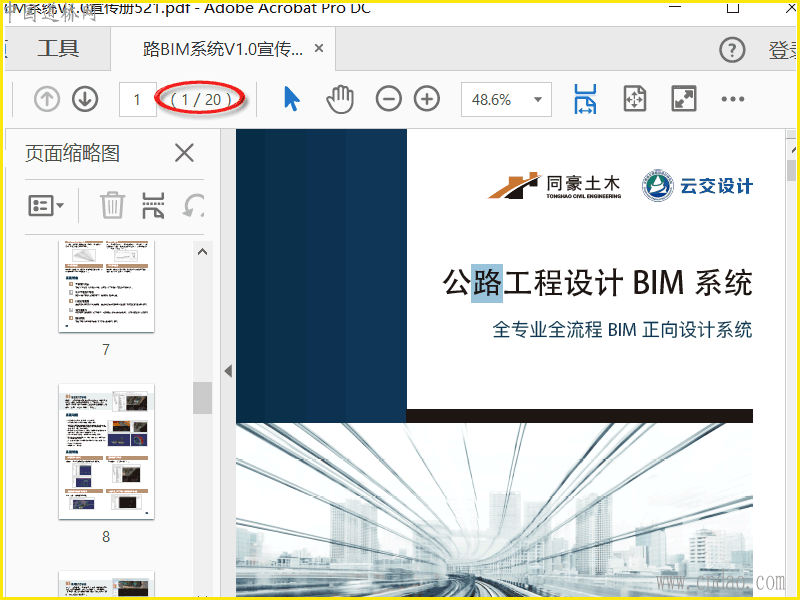800x600 pixels.
Task: Go to next page with down arrow
Action: click(85, 99)
